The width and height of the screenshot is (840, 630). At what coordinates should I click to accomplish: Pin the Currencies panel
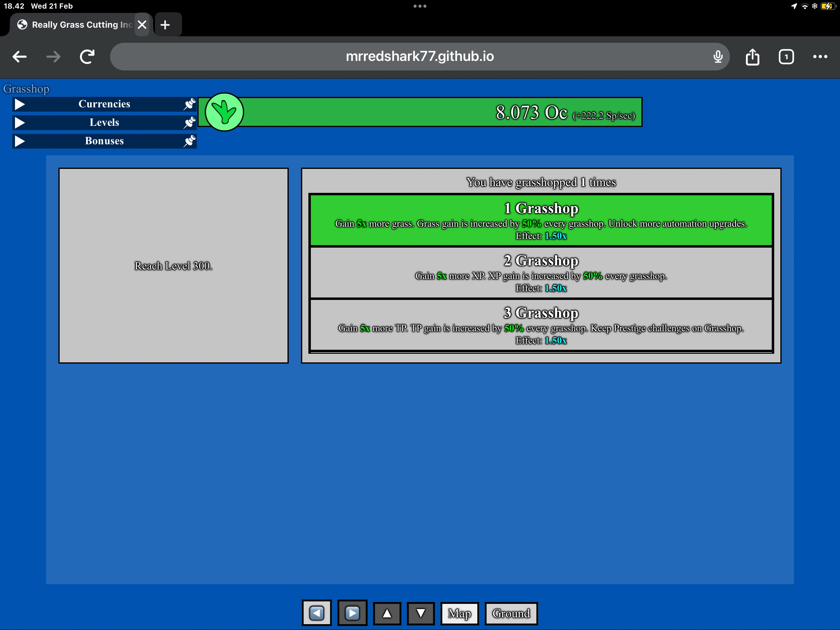click(x=189, y=104)
